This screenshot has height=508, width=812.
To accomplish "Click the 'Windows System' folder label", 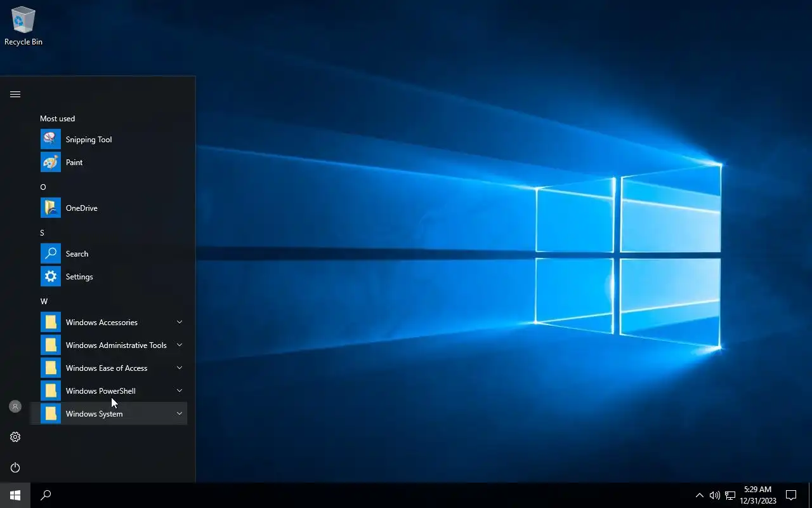I will [x=94, y=414].
